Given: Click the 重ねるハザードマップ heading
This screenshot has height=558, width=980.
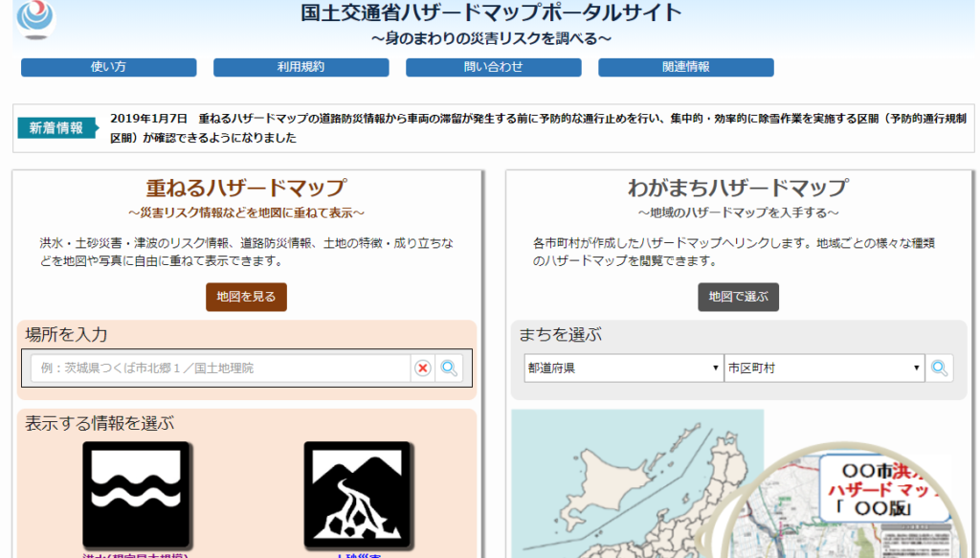Looking at the screenshot, I should click(246, 188).
